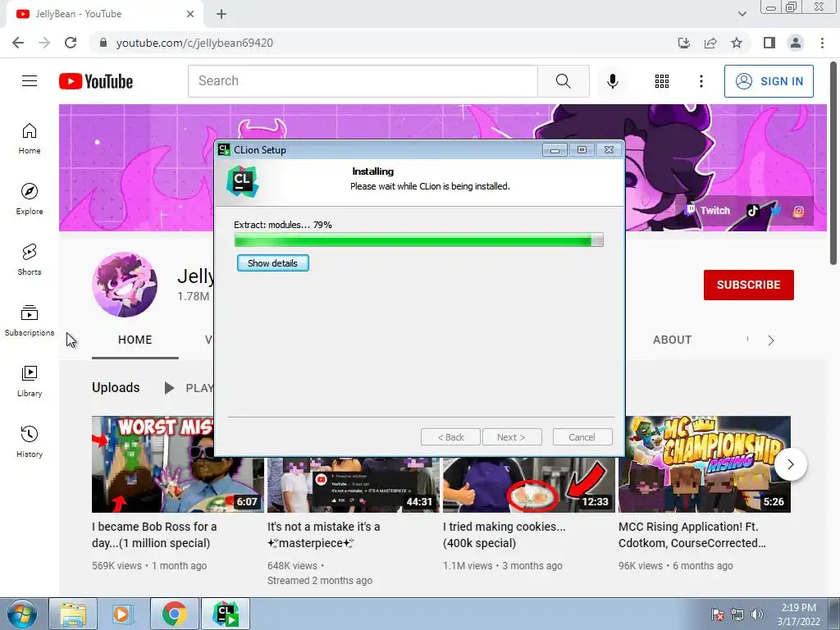Click Back in CLion Setup
Image resolution: width=840 pixels, height=630 pixels.
450,437
